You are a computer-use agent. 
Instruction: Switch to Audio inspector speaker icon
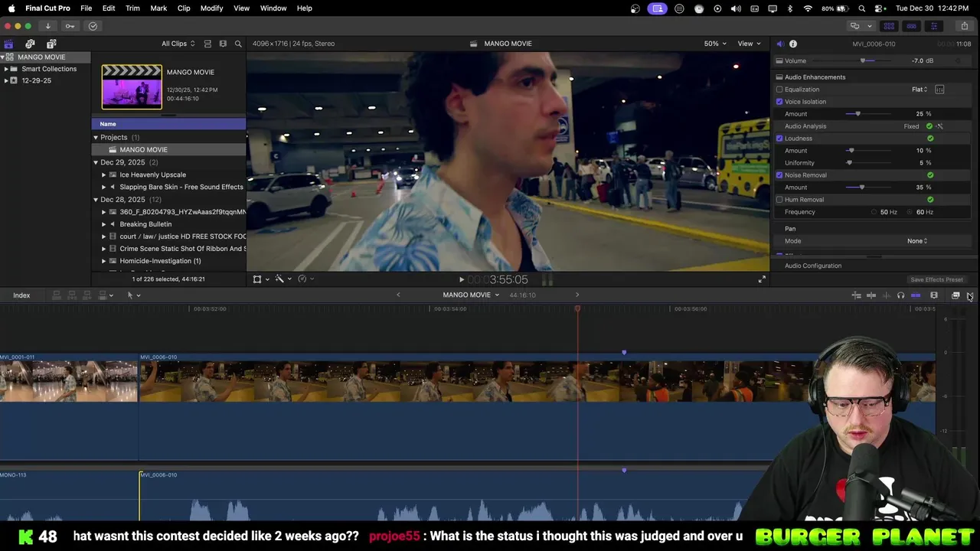(779, 44)
